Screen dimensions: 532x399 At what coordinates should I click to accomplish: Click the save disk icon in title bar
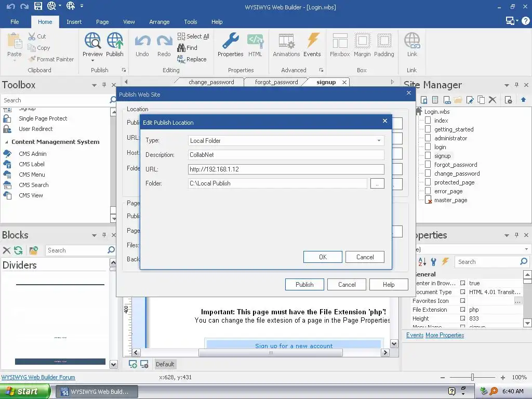tap(38, 6)
